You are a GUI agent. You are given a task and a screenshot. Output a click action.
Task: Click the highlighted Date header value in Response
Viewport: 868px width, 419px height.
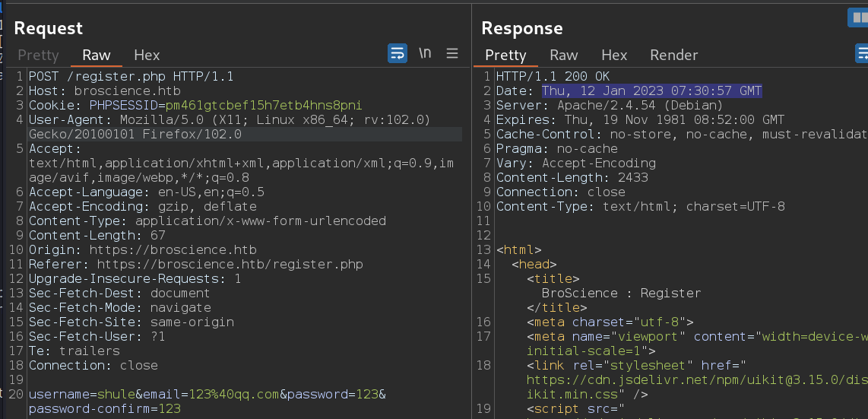(x=651, y=91)
